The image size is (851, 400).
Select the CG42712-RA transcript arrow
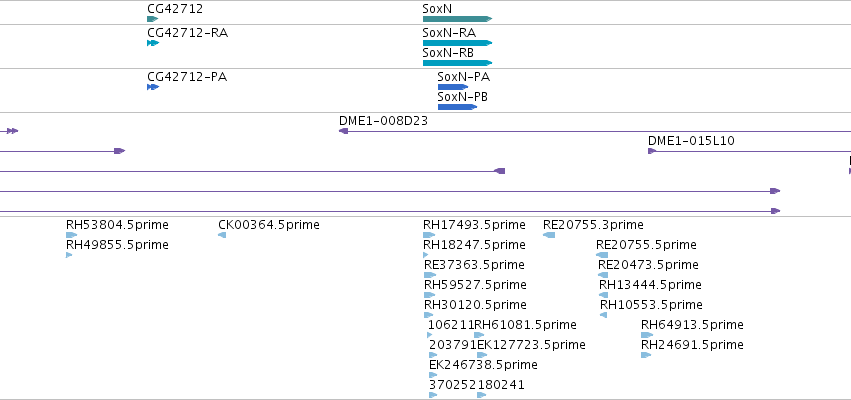pos(153,43)
